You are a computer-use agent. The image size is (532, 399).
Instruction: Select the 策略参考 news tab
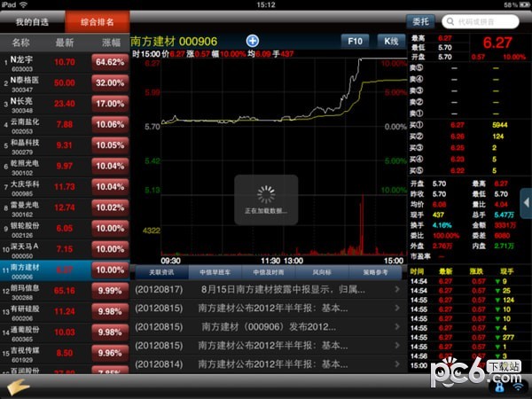(375, 272)
